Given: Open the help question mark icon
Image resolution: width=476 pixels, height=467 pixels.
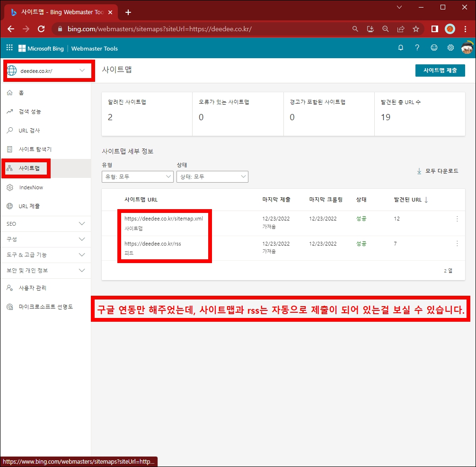Looking at the screenshot, I should click(x=417, y=48).
